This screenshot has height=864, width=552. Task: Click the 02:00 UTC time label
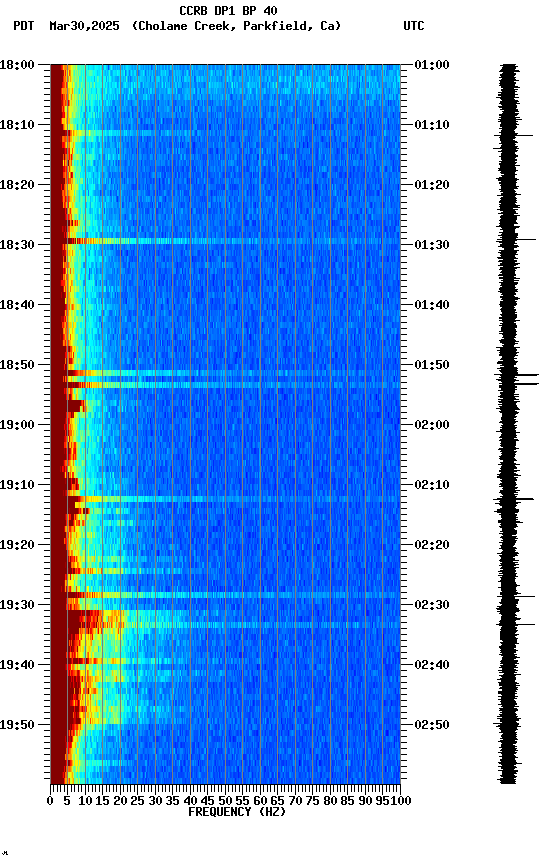(x=432, y=425)
